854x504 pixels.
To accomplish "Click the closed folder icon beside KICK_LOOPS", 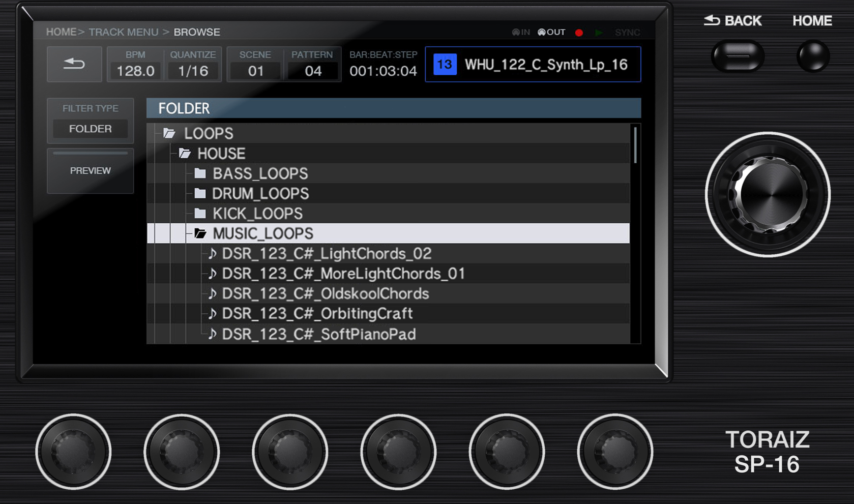I will (x=199, y=213).
